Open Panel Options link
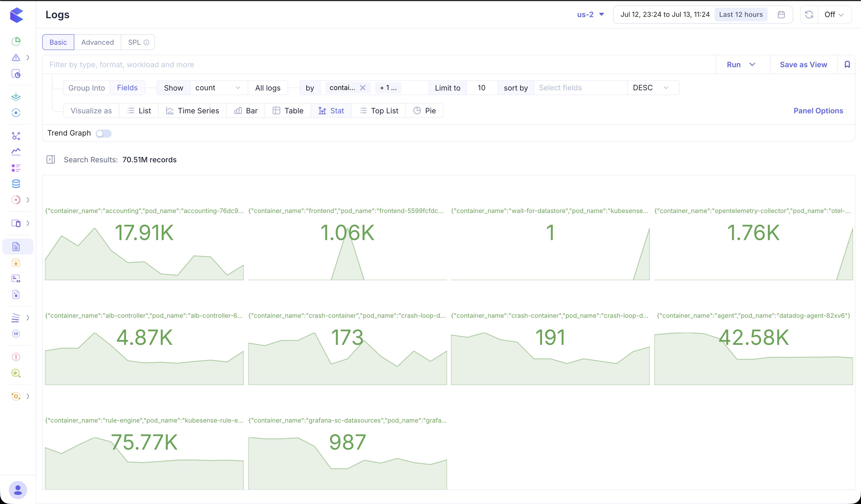This screenshot has width=861, height=504. [818, 111]
